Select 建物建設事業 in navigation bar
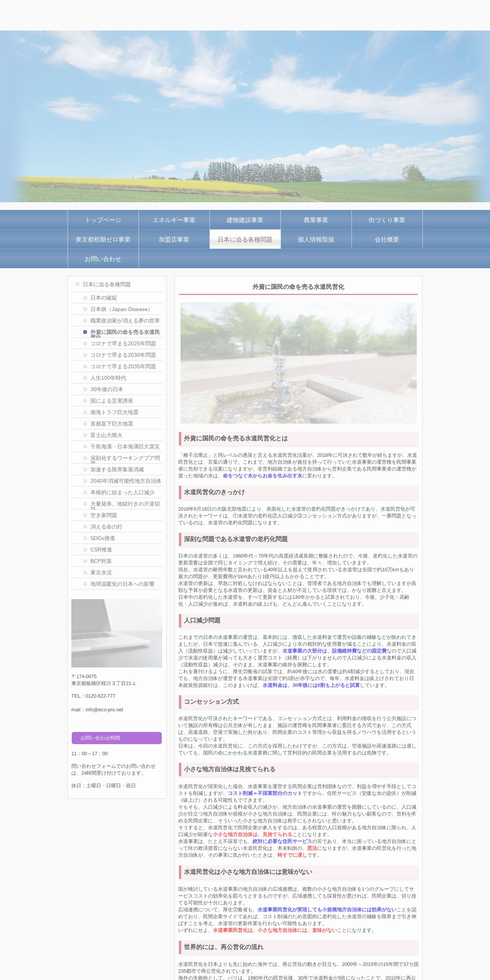 pyautogui.click(x=245, y=220)
